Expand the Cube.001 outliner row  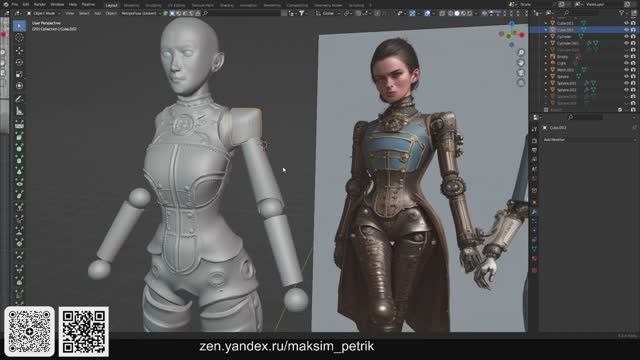(546, 23)
